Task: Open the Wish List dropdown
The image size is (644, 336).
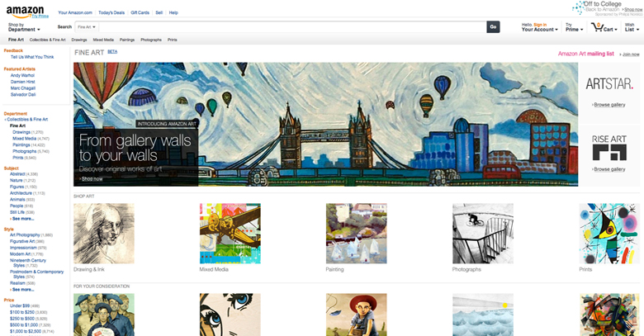Action: 632,27
